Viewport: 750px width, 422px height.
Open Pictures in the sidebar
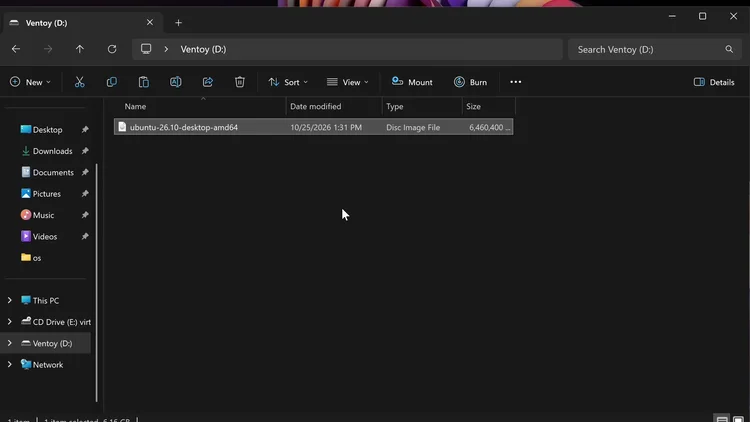47,194
